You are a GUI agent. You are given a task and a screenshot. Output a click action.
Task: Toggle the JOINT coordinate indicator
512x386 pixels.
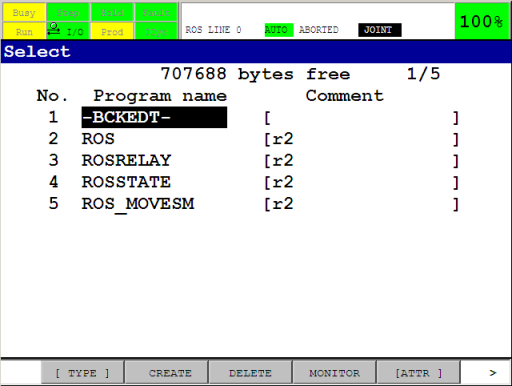click(380, 30)
